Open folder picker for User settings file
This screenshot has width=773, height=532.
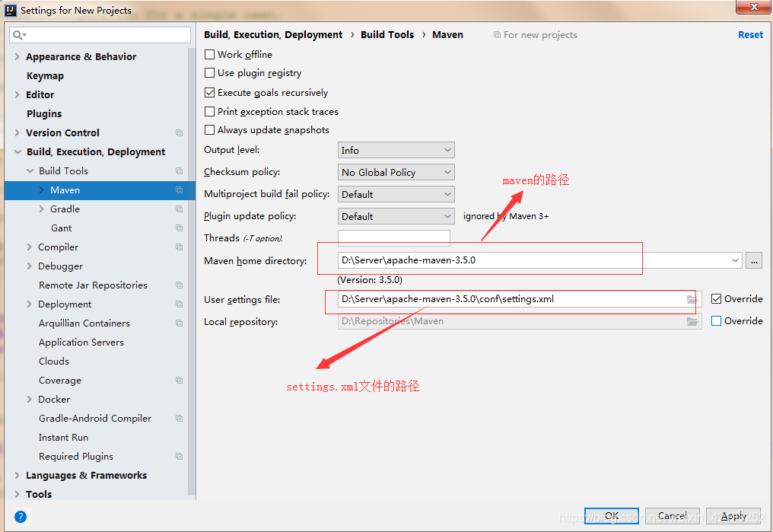point(692,299)
